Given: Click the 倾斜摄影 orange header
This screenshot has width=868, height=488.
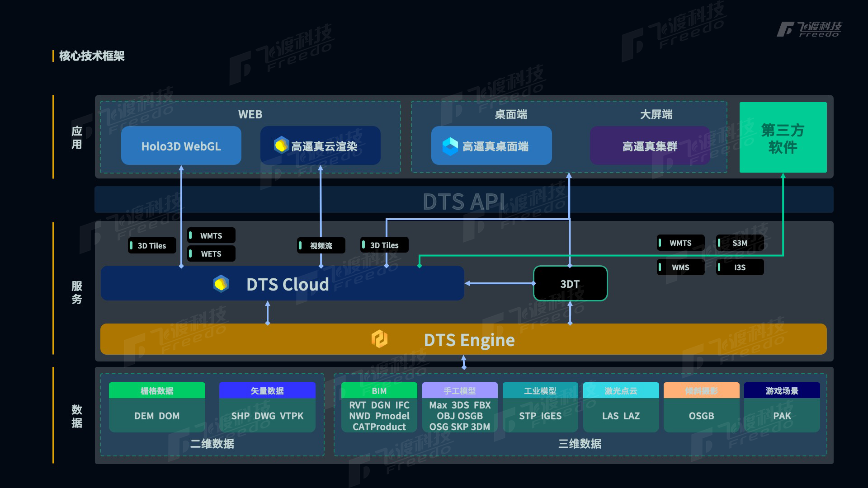Looking at the screenshot, I should (x=701, y=390).
